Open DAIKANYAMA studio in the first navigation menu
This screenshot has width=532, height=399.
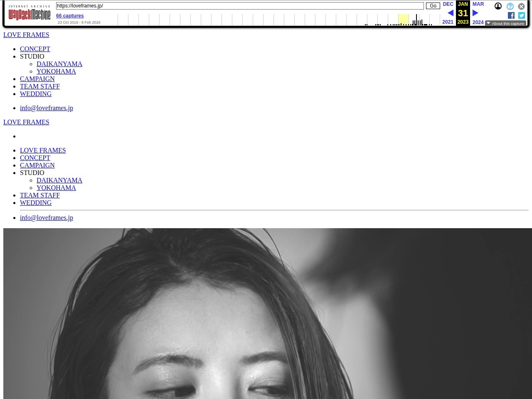[59, 64]
